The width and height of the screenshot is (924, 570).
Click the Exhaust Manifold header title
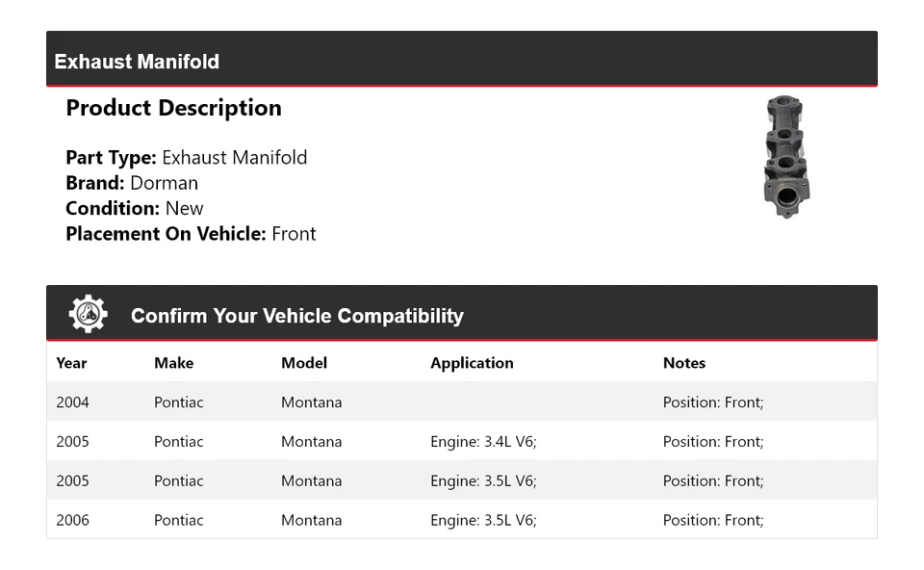pos(137,62)
